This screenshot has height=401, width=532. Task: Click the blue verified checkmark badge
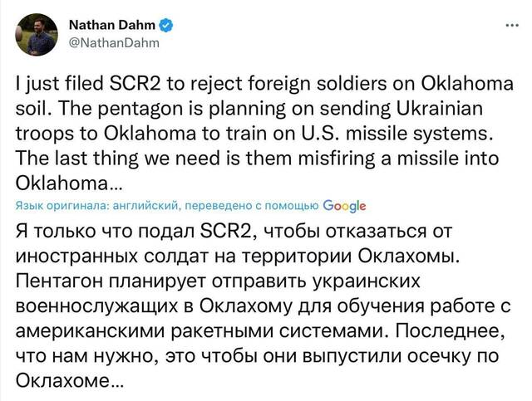(x=166, y=26)
